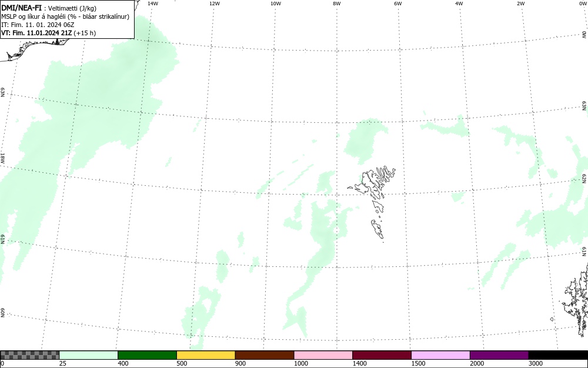Select the 'VT: Fim. 11.01.2024 21Z' text
Screen dimensions: 588x368
pyautogui.click(x=36, y=33)
